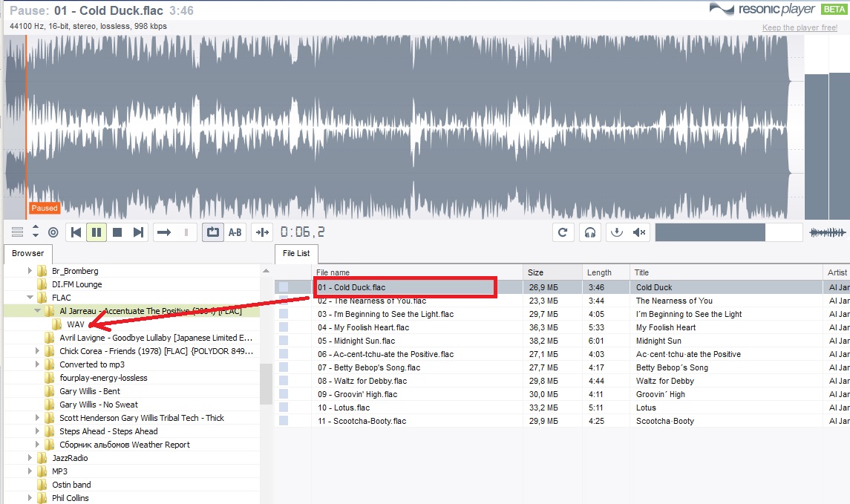This screenshot has width=850, height=504.
Task: Open the Keep the player free link
Action: (800, 27)
